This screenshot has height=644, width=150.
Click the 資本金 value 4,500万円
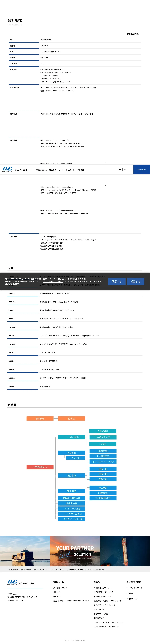(45, 46)
